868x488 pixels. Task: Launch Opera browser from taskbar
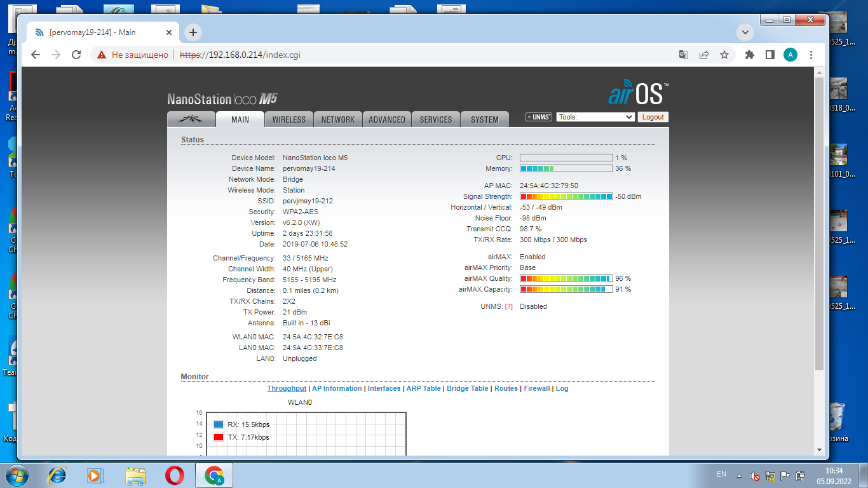coord(175,475)
